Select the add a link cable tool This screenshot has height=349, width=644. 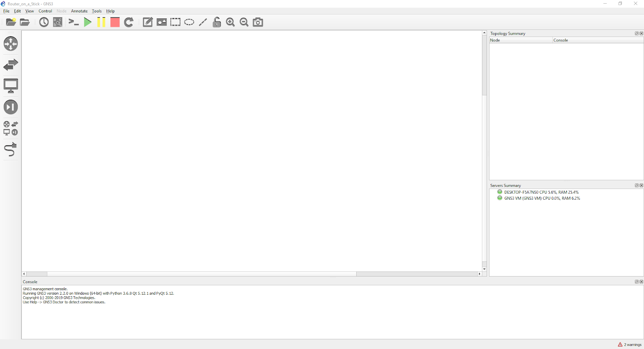(11, 149)
